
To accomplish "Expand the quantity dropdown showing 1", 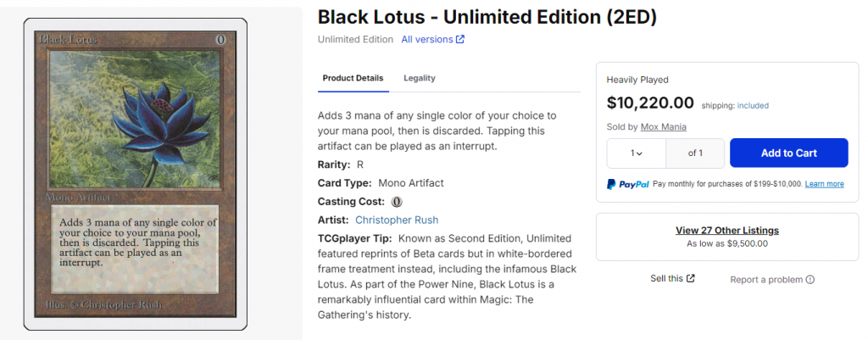I will (636, 153).
